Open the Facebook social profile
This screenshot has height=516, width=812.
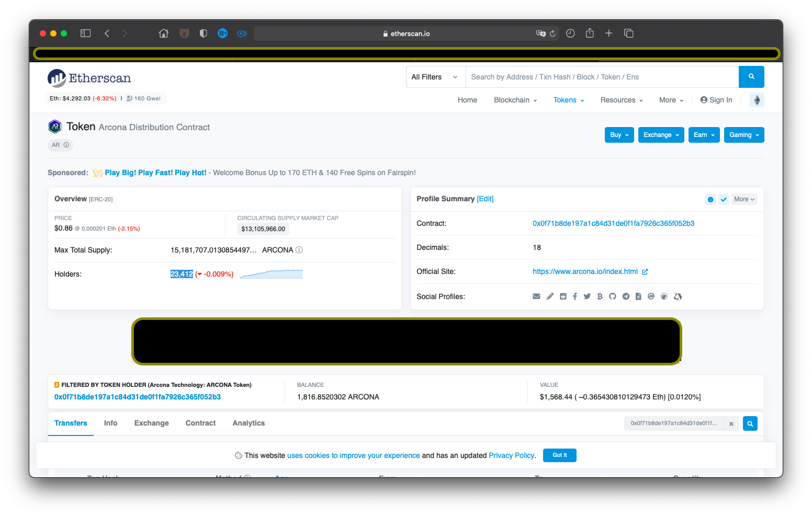point(575,296)
